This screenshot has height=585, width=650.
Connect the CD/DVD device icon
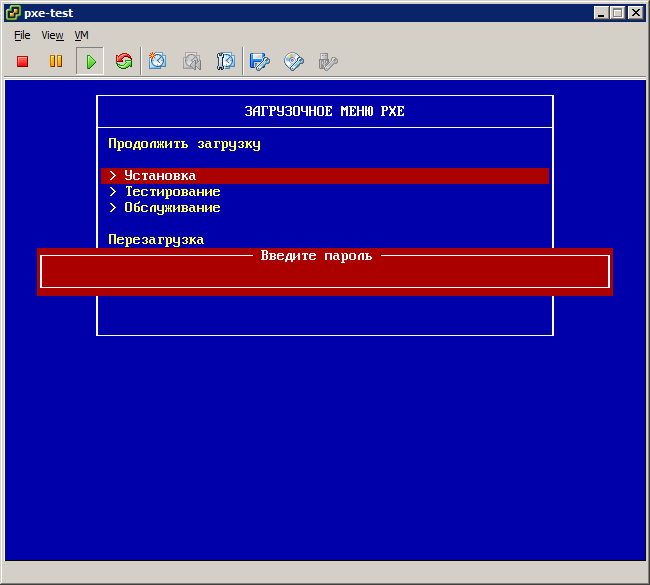tap(294, 61)
